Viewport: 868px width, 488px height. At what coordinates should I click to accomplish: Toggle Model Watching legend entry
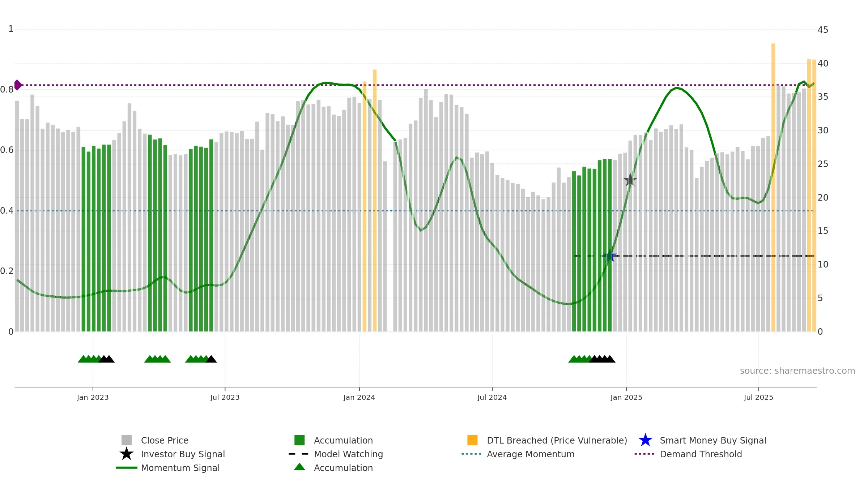[336, 454]
